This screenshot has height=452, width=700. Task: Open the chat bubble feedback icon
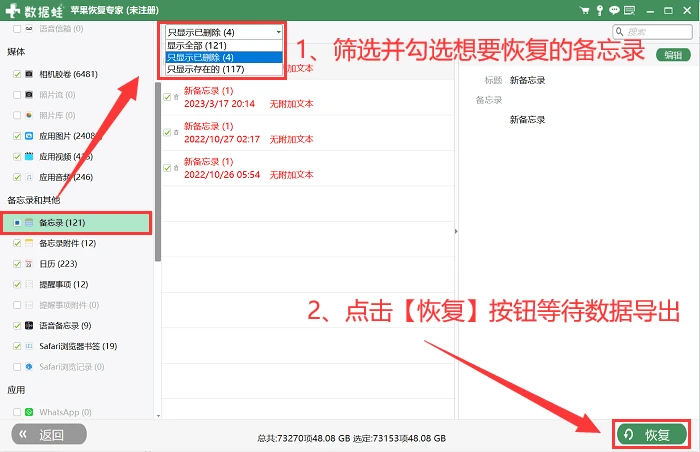[614, 10]
